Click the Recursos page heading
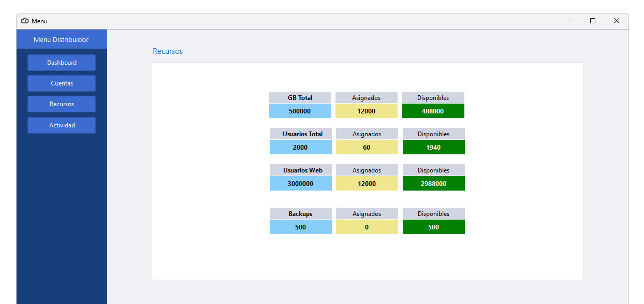Image resolution: width=644 pixels, height=304 pixels. click(168, 51)
